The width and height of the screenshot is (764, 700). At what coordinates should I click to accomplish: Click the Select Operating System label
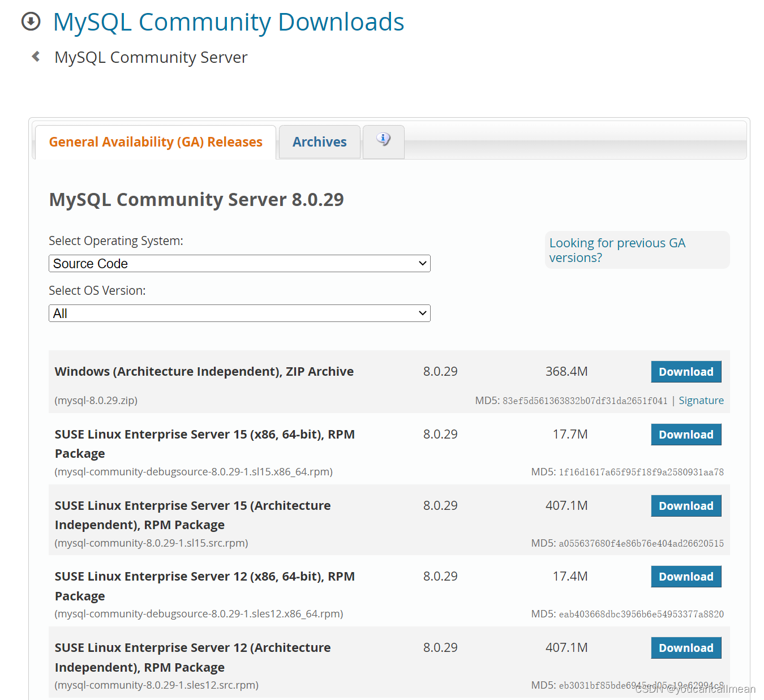click(x=116, y=241)
